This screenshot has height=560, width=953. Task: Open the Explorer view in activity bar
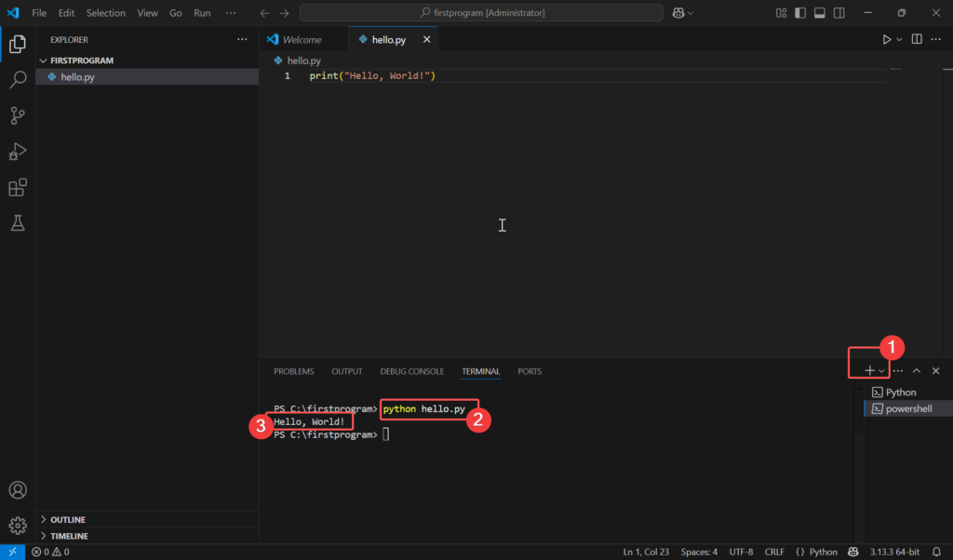(18, 44)
